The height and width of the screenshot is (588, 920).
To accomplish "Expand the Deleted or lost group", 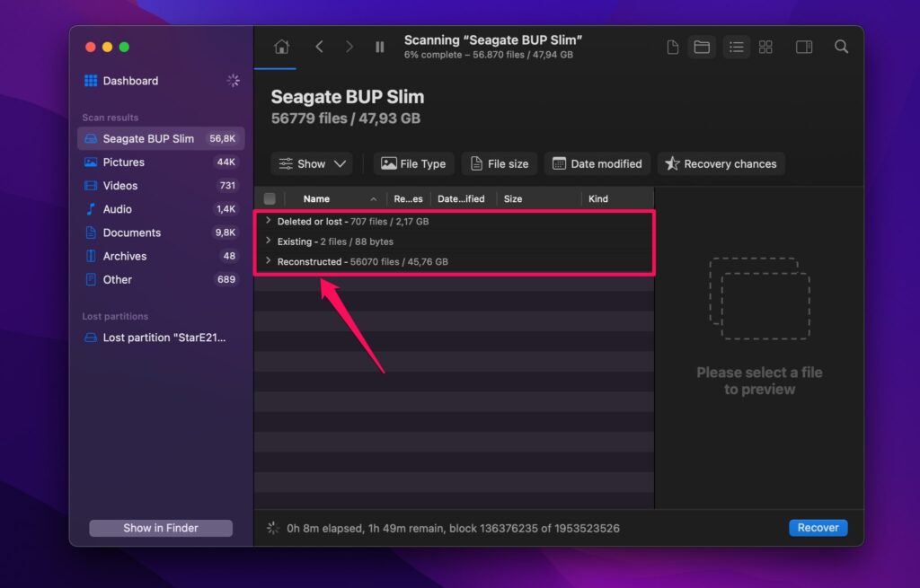I will pos(268,221).
